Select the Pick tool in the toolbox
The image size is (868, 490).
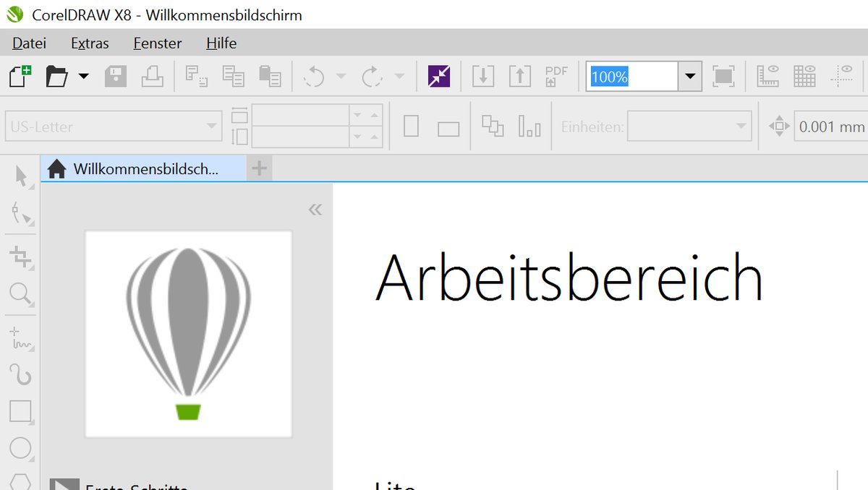(x=20, y=176)
